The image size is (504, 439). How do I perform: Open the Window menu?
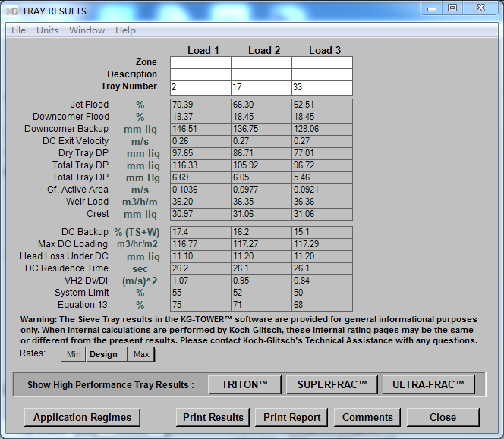(87, 30)
